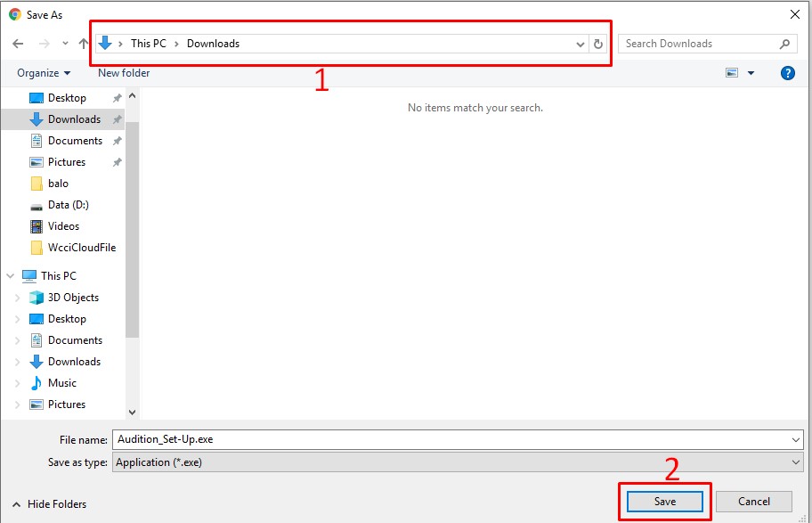
Task: Select Data (D:) drive in sidebar
Action: [x=68, y=205]
